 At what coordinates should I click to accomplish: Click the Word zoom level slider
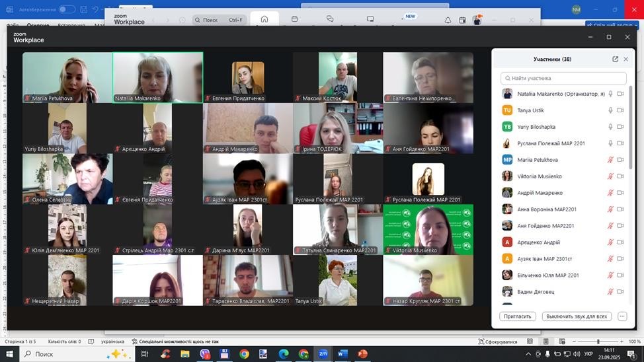pos(598,342)
